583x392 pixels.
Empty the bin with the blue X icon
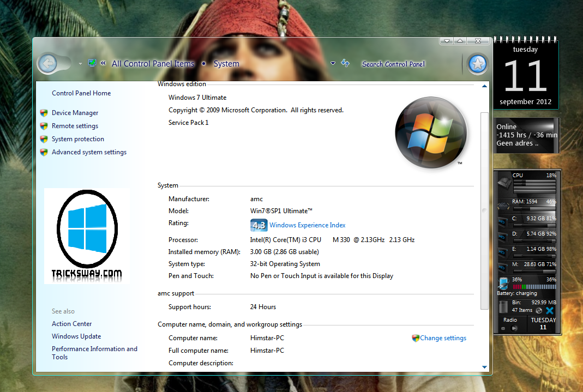tap(550, 310)
